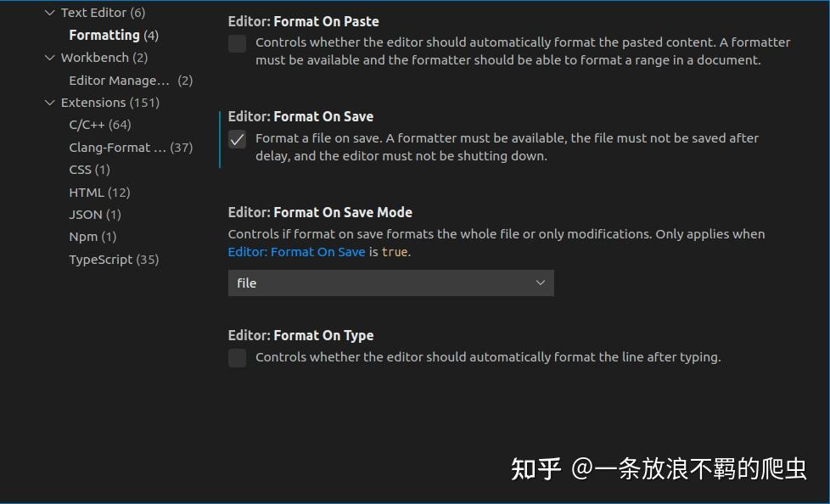This screenshot has width=830, height=504.
Task: Collapse the Extensions settings section
Action: (x=49, y=102)
